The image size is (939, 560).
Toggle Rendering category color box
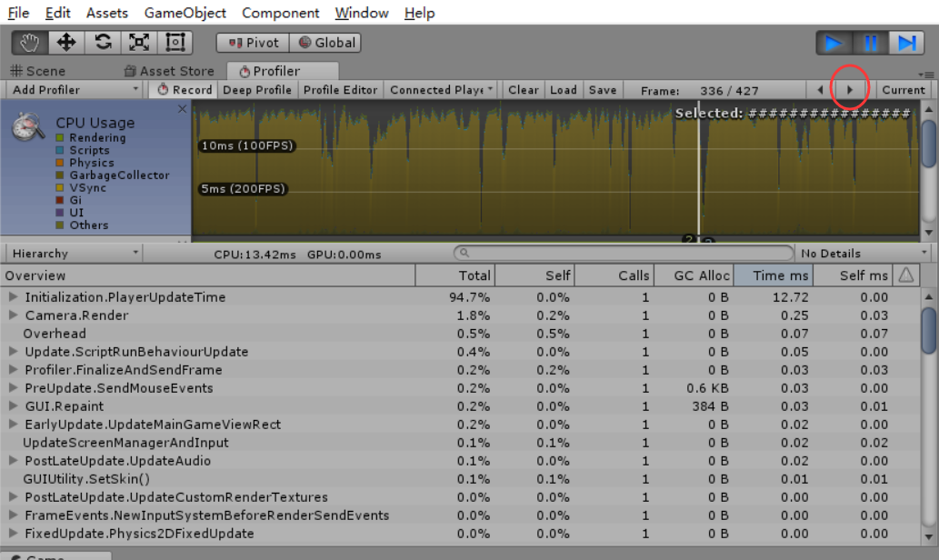[60, 138]
